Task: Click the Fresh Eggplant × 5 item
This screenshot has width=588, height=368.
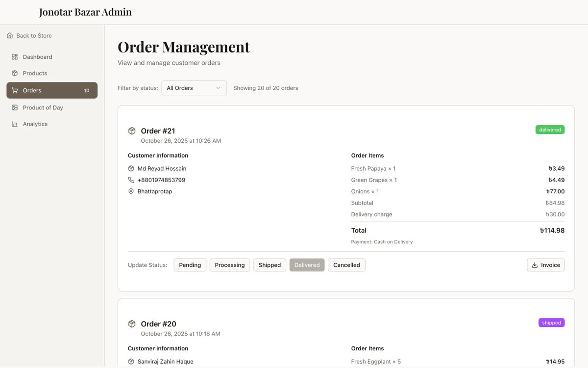Action: tap(376, 362)
